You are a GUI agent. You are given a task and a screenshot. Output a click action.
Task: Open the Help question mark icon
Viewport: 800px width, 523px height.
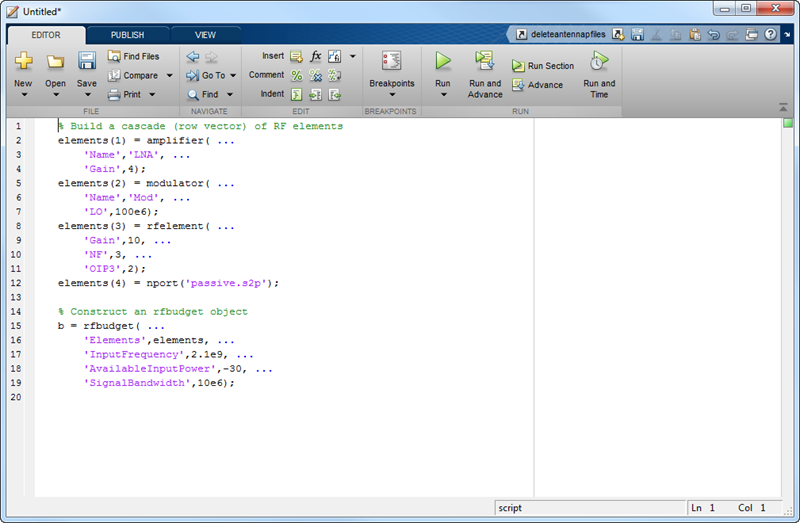[771, 34]
